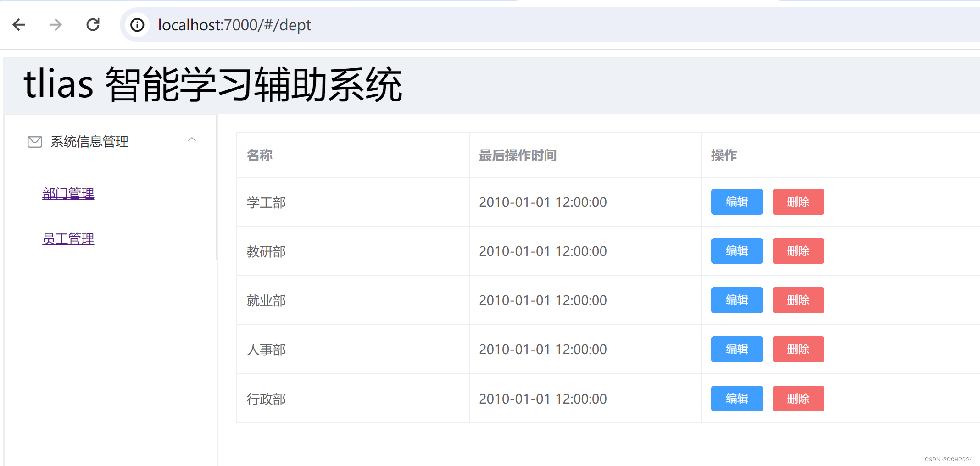Image resolution: width=980 pixels, height=466 pixels.
Task: Edit the 教研部 department
Action: [x=737, y=251]
